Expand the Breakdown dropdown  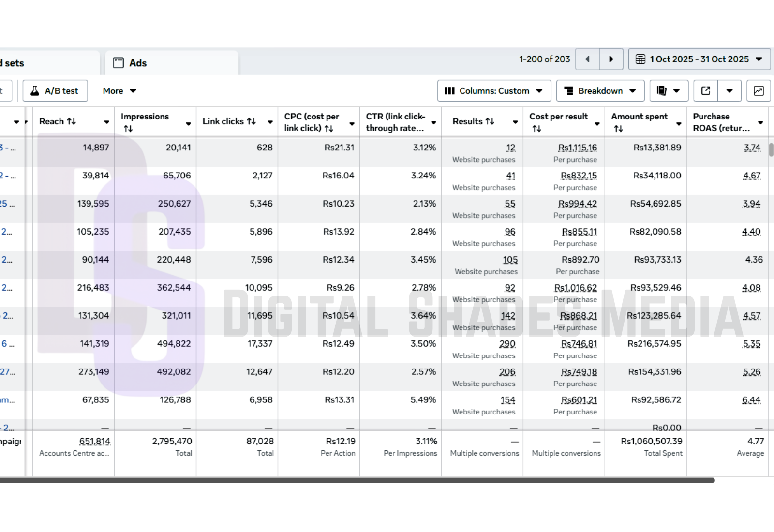[x=600, y=91]
